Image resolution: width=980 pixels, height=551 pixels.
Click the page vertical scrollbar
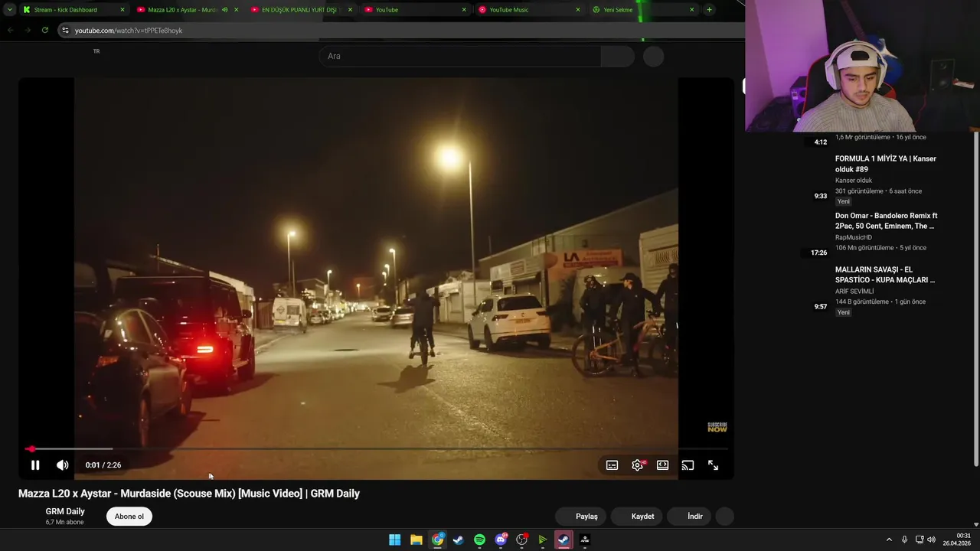[x=975, y=298]
